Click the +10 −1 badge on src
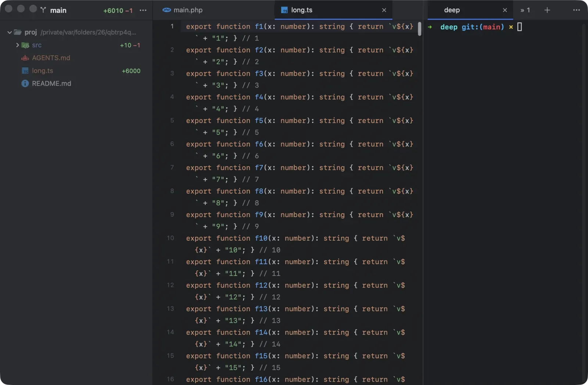Image resolution: width=588 pixels, height=385 pixels. pos(130,45)
